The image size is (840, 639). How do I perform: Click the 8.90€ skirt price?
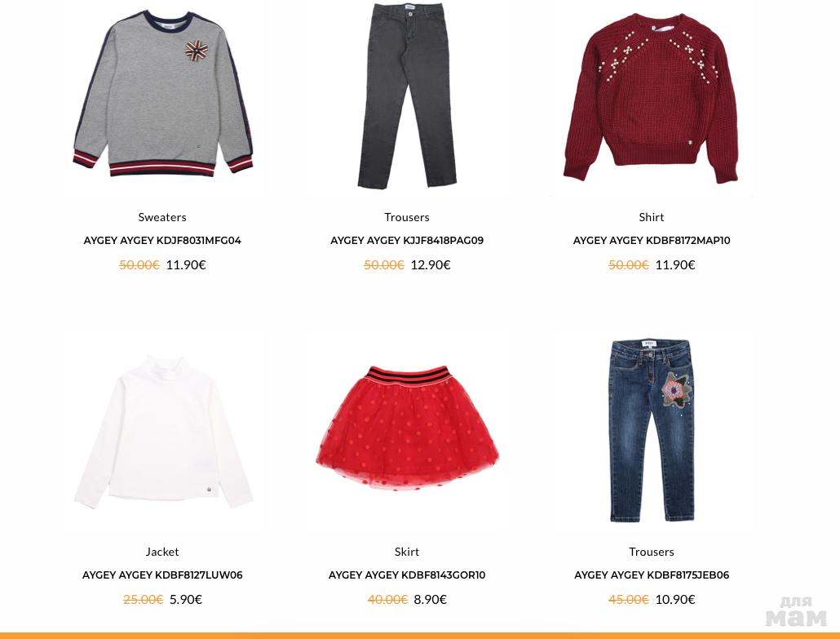(430, 599)
